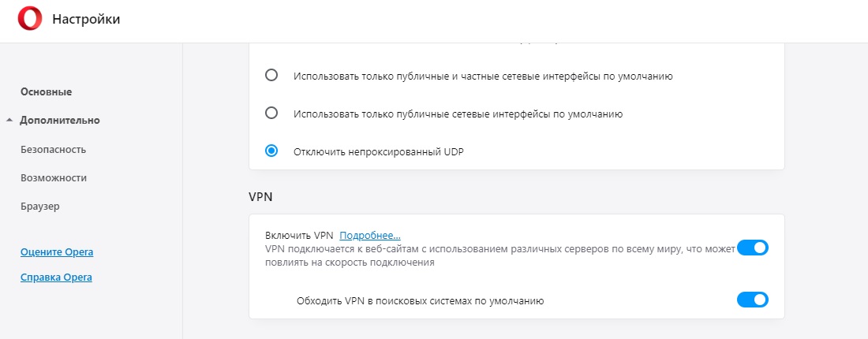Viewport: 868px width, 339px height.
Task: Click the Opera logo icon
Action: [x=30, y=20]
